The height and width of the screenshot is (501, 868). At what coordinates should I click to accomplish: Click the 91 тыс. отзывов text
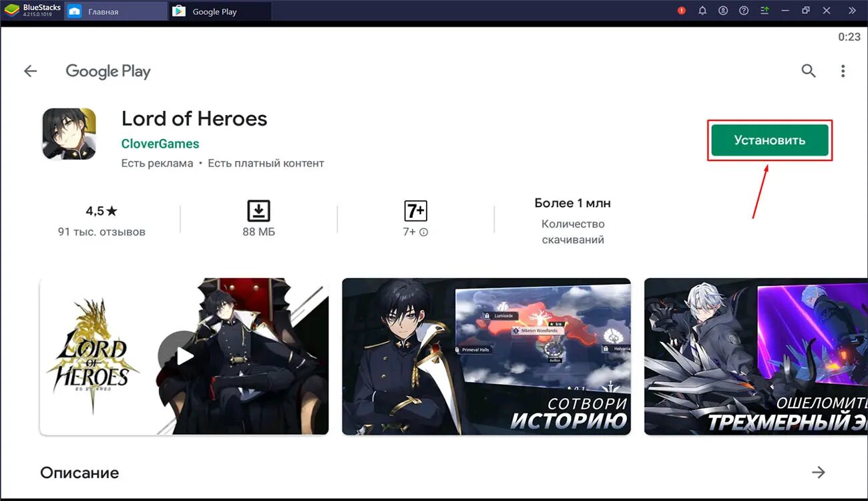101,232
